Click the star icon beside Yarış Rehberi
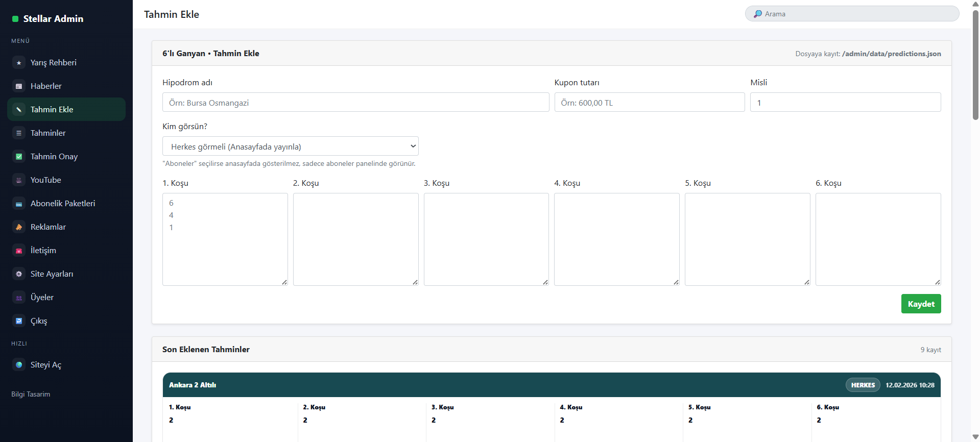Image resolution: width=980 pixels, height=442 pixels. [19, 63]
